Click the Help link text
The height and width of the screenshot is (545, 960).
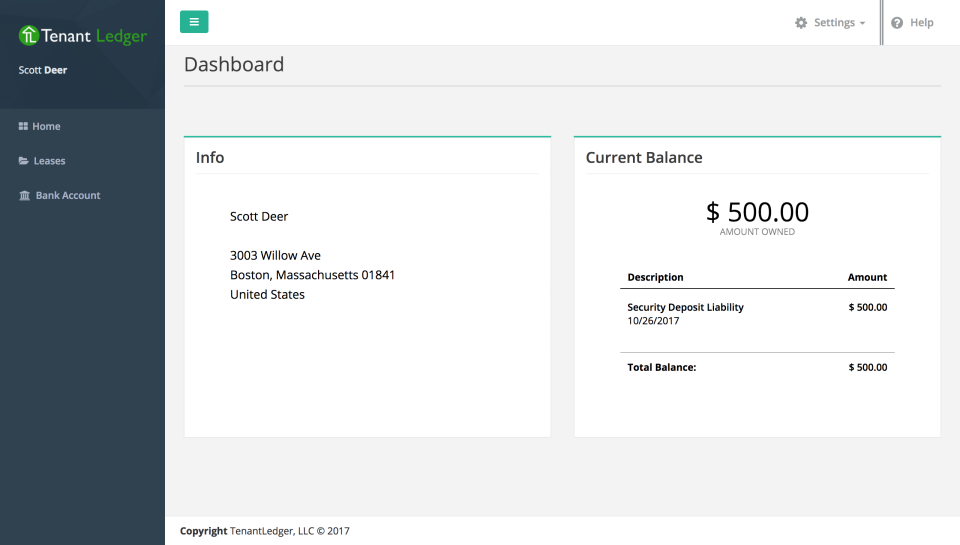(921, 23)
